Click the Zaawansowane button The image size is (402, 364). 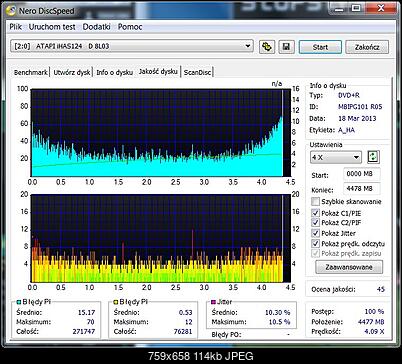click(349, 267)
